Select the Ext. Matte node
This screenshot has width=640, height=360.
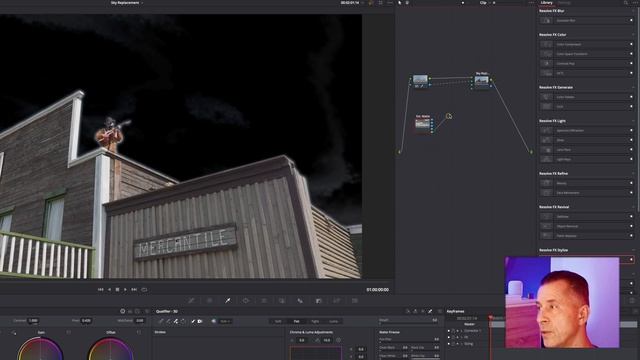[x=422, y=124]
